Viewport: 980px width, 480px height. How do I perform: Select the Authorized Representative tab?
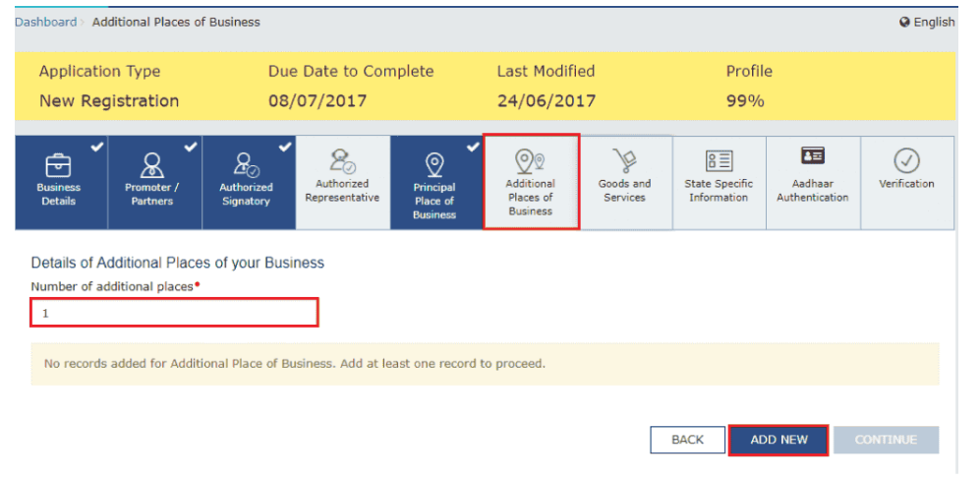(x=342, y=183)
